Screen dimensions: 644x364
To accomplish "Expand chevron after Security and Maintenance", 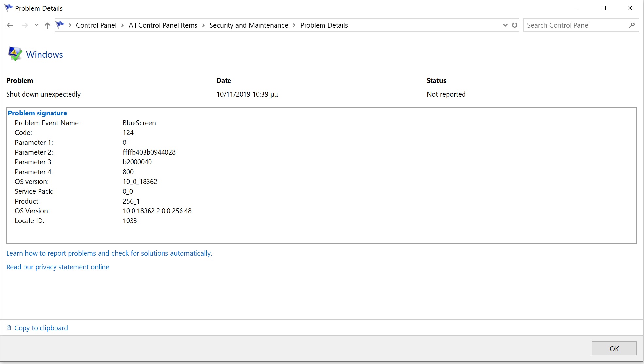I will pyautogui.click(x=294, y=25).
